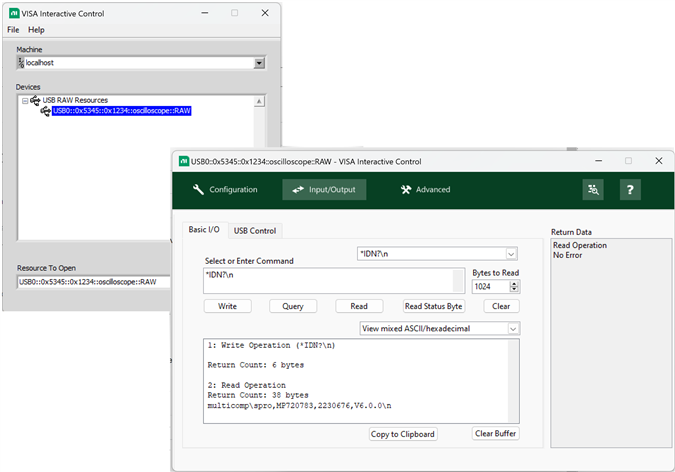Click the Read Status Byte button
Screen dimensions: 675x472
coord(433,306)
